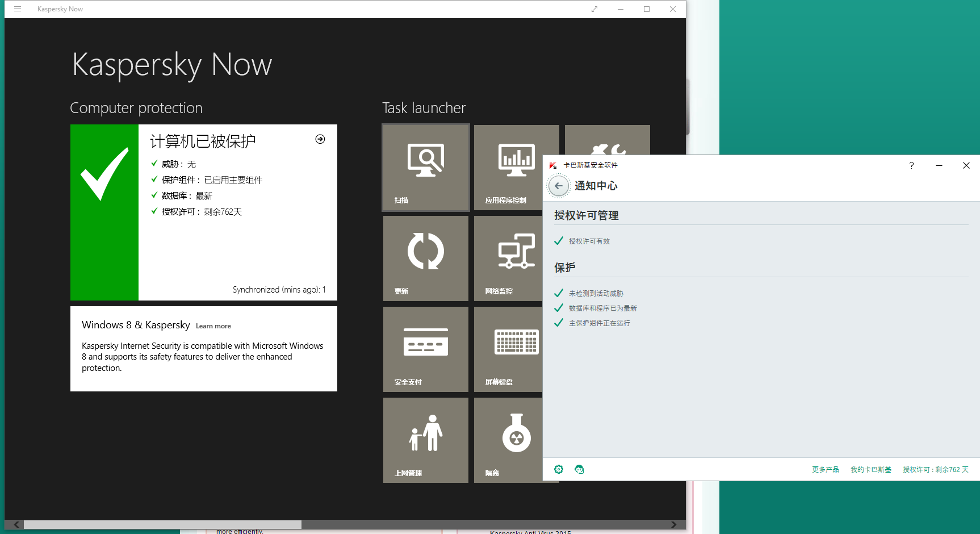
Task: Click the right arrow of horizontal scrollbar
Action: click(673, 524)
